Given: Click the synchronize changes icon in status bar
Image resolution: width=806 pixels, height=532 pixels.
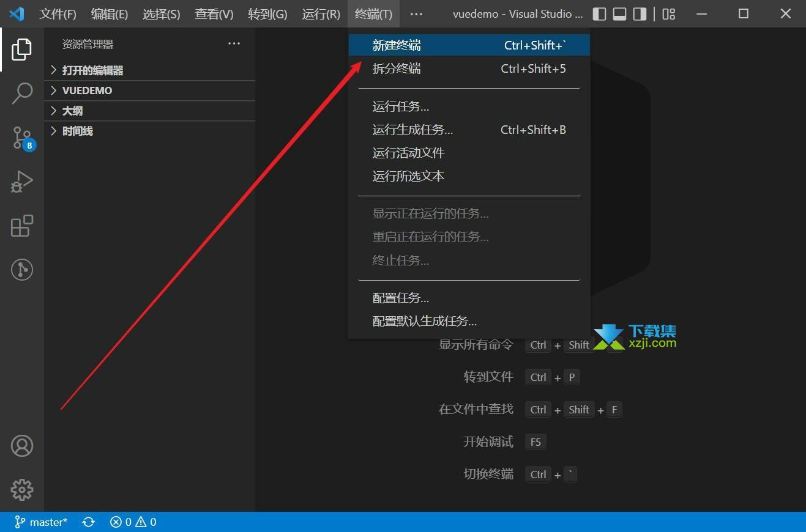Looking at the screenshot, I should [89, 522].
